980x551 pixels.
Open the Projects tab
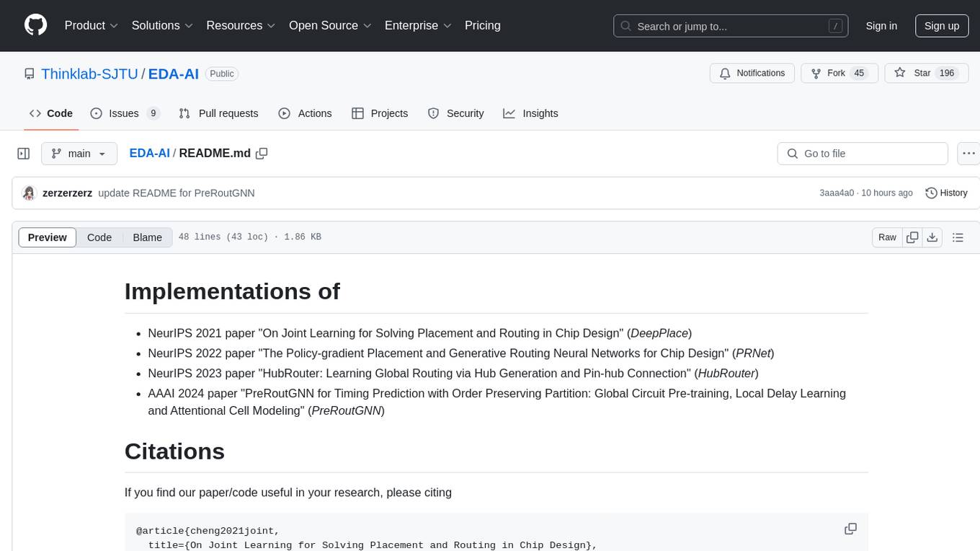point(380,113)
